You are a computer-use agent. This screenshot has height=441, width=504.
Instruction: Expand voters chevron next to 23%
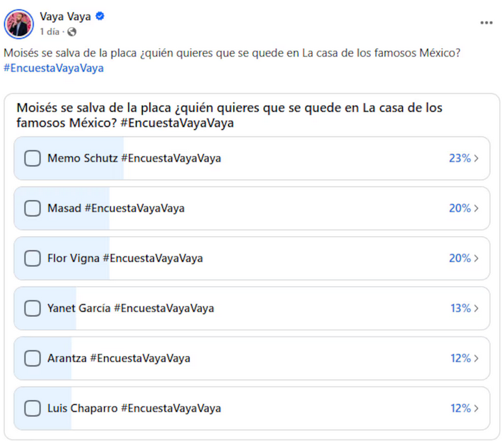(476, 158)
